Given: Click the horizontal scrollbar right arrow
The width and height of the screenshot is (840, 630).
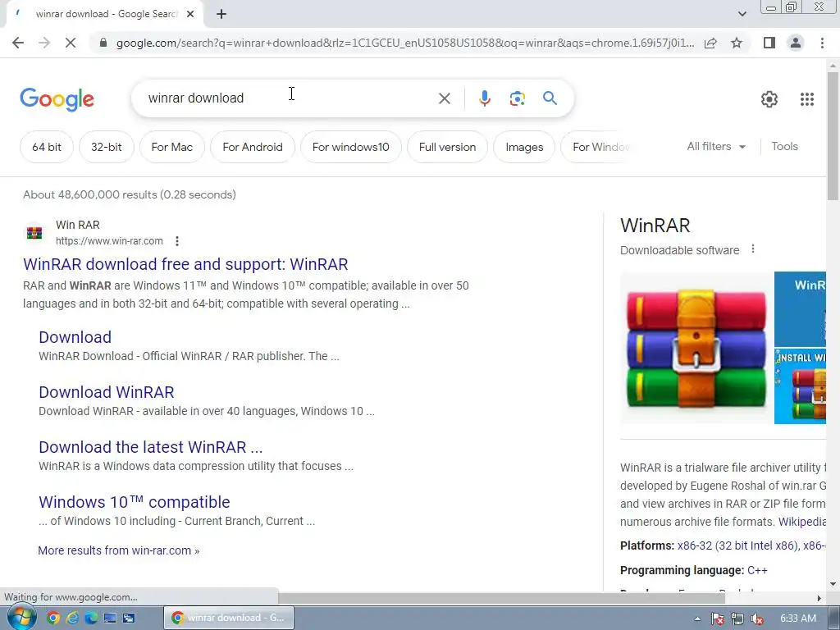Looking at the screenshot, I should coord(819,598).
